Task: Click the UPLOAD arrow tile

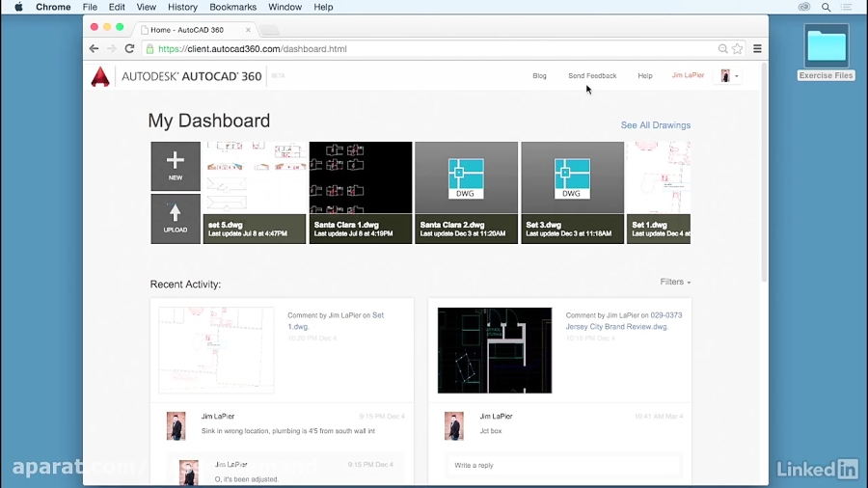Action: (x=176, y=219)
